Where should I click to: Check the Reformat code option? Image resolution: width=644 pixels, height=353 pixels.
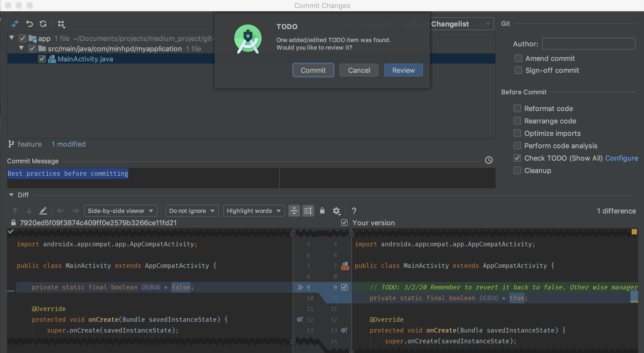pyautogui.click(x=517, y=108)
